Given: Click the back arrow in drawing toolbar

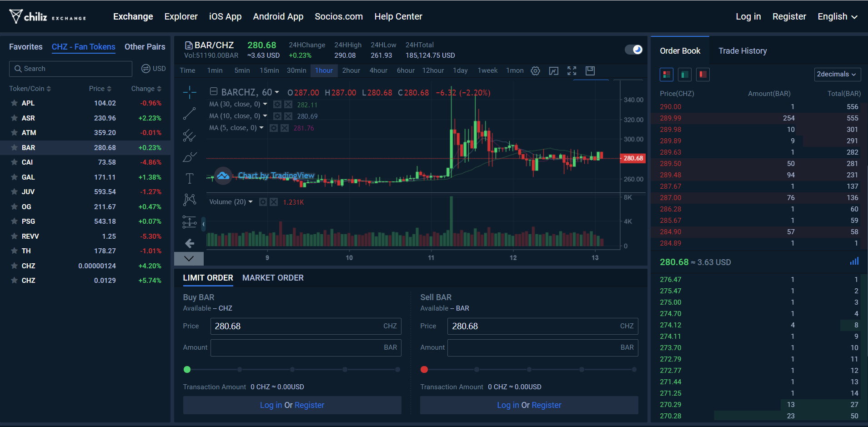Looking at the screenshot, I should click(x=190, y=243).
